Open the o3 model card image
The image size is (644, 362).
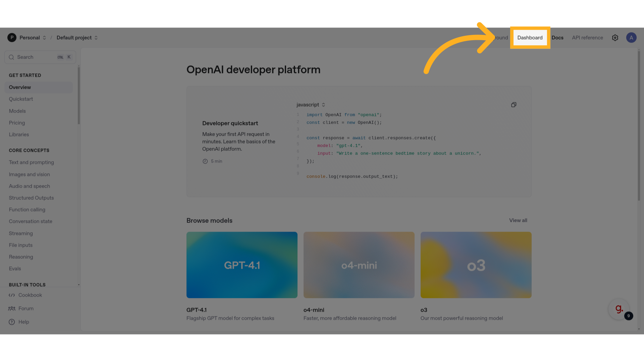476,265
